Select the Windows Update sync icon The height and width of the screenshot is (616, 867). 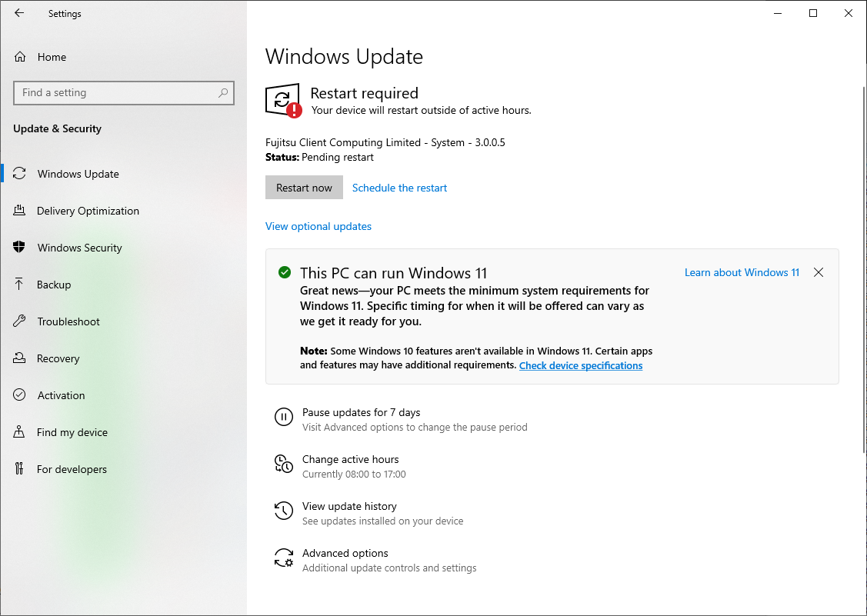click(19, 174)
